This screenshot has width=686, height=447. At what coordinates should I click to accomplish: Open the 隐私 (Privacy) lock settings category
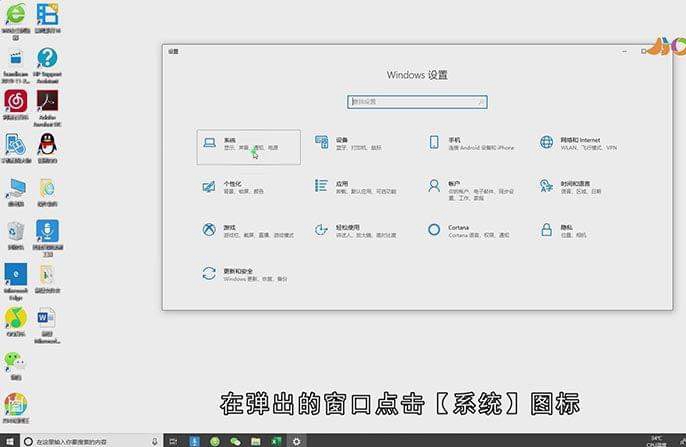[563, 231]
